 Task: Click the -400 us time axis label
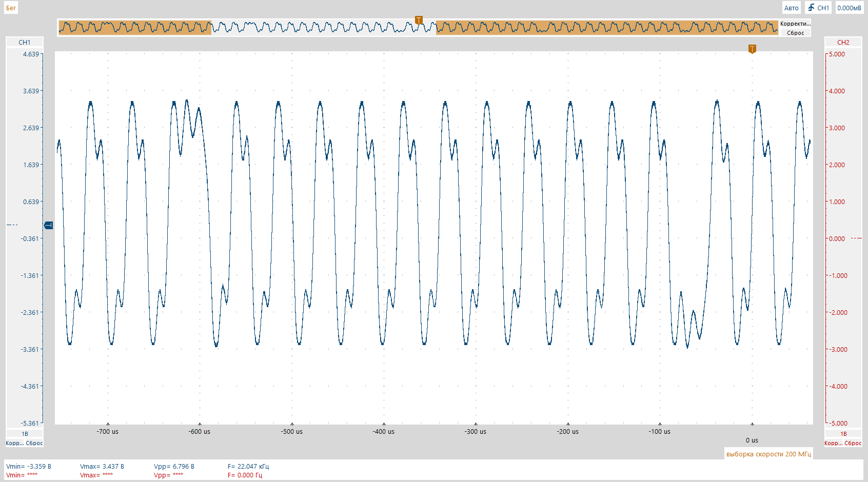click(x=384, y=432)
